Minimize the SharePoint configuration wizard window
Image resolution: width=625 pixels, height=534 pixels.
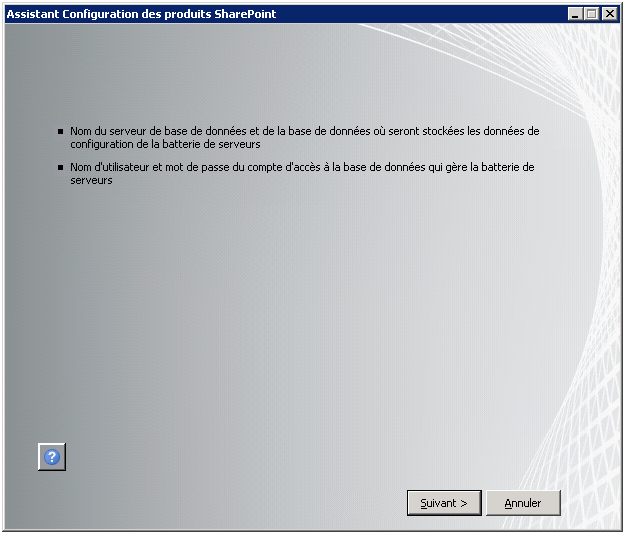click(575, 14)
